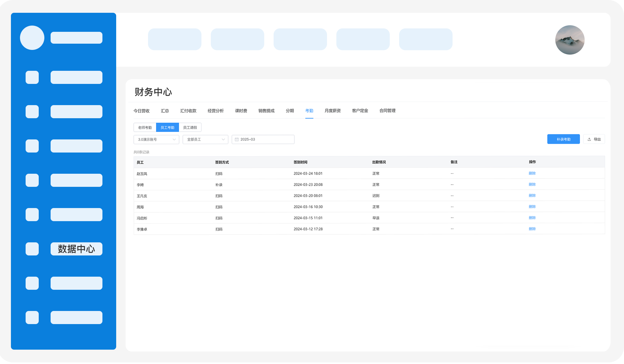The image size is (624, 364).
Task: Open the 课时费 tab
Action: (241, 111)
